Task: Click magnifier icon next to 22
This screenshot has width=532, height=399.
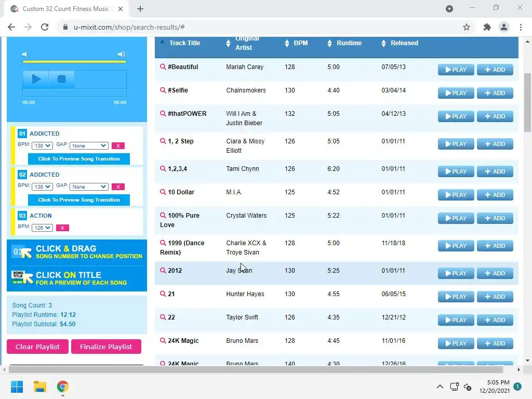Action: pyautogui.click(x=163, y=317)
